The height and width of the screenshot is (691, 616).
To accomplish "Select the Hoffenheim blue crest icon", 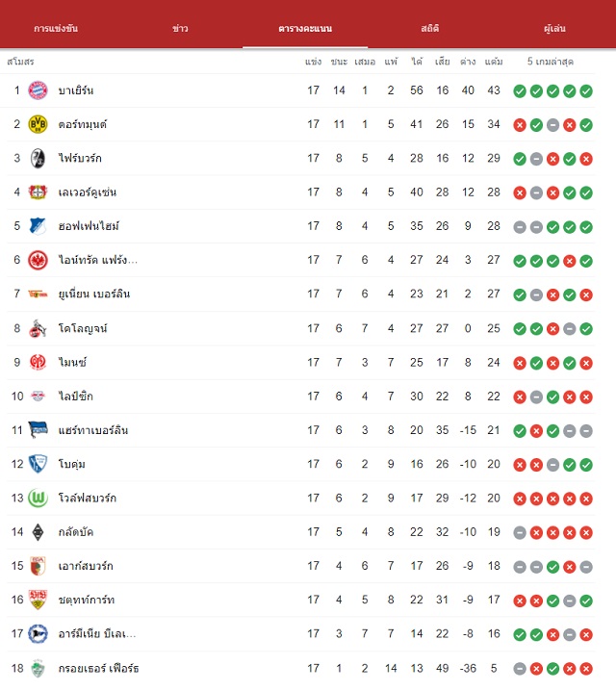I will coord(38,226).
